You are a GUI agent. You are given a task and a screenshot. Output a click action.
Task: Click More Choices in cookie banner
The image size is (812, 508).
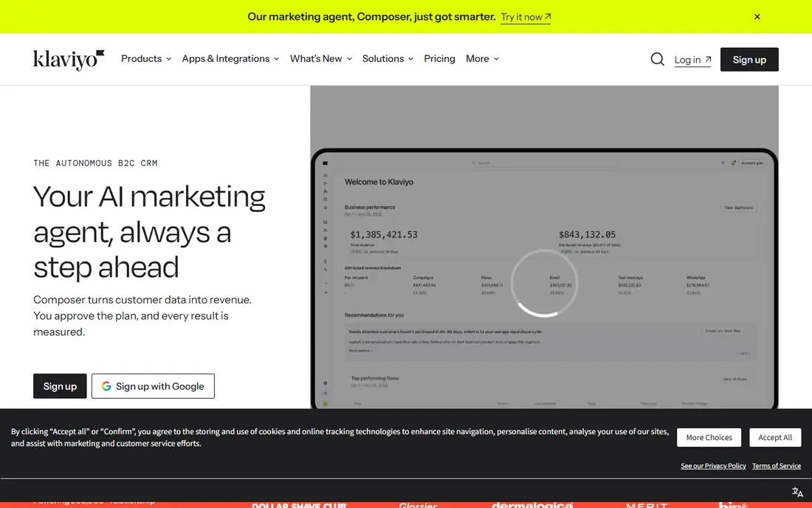click(709, 438)
